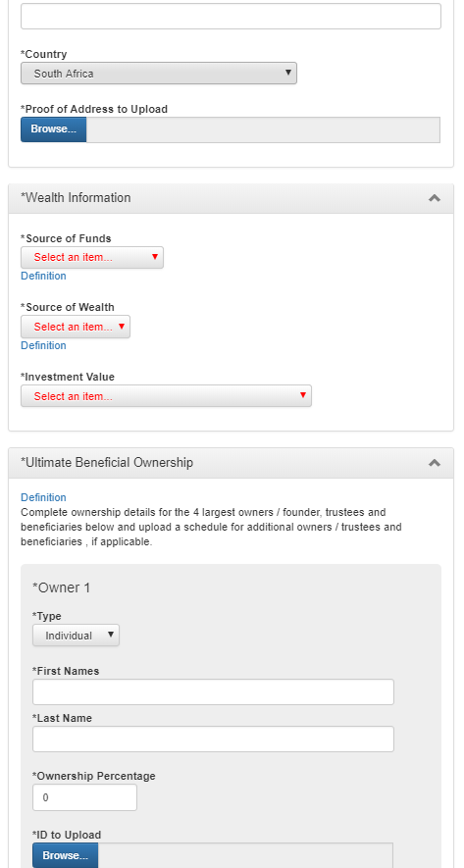Click the Ownership Percentage field
Screen dimensions: 464x868
84,797
